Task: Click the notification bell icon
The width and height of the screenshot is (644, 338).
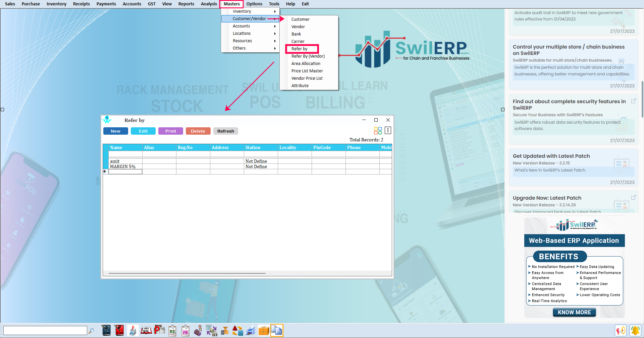Action: [x=635, y=331]
